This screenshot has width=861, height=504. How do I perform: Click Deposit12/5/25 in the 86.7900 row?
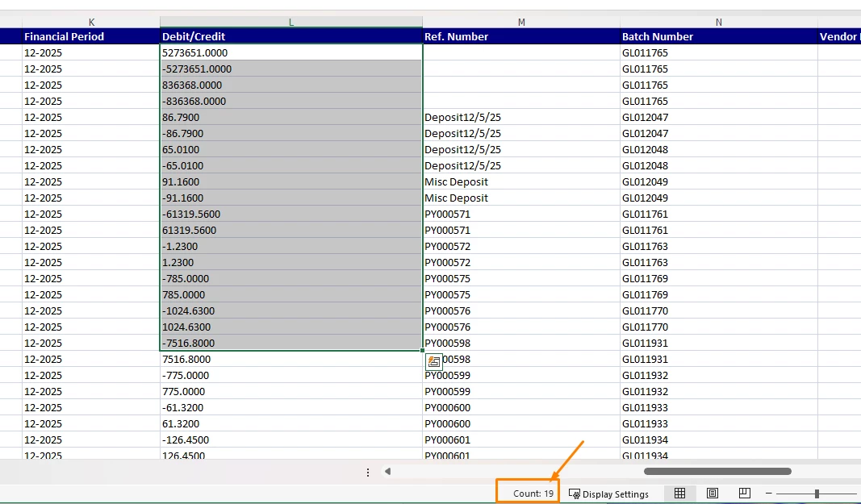click(x=462, y=118)
